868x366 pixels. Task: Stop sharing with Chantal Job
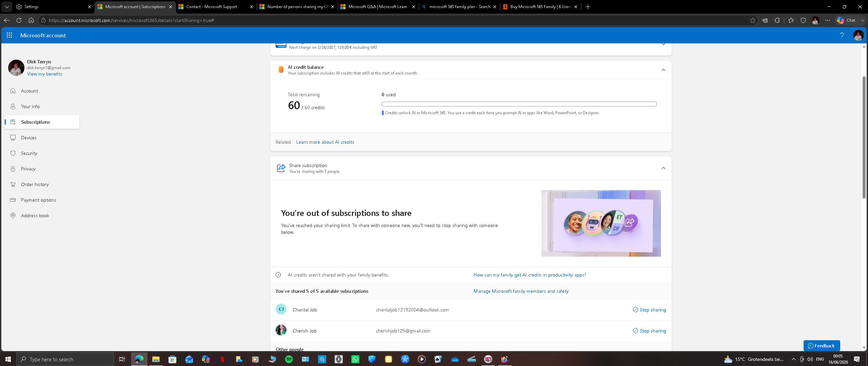pyautogui.click(x=649, y=310)
